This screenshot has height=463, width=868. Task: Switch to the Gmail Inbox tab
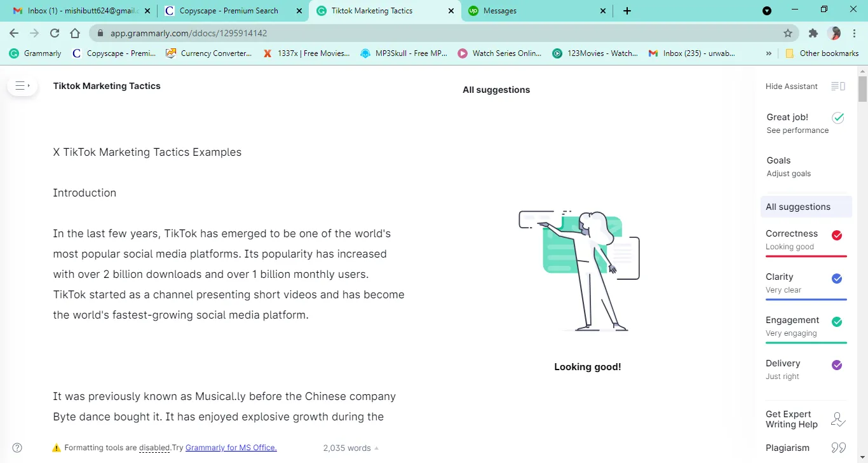(80, 11)
